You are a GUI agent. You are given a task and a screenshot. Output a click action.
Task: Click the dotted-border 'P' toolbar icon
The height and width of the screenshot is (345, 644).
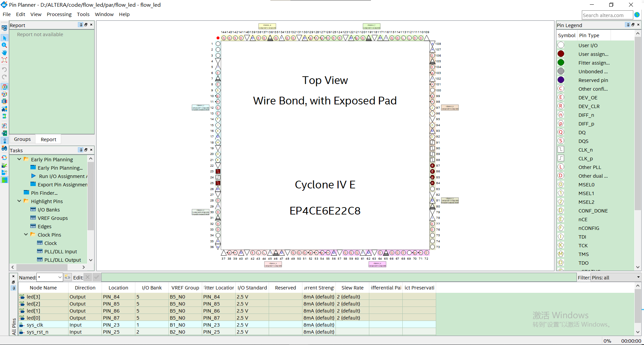coord(4,126)
